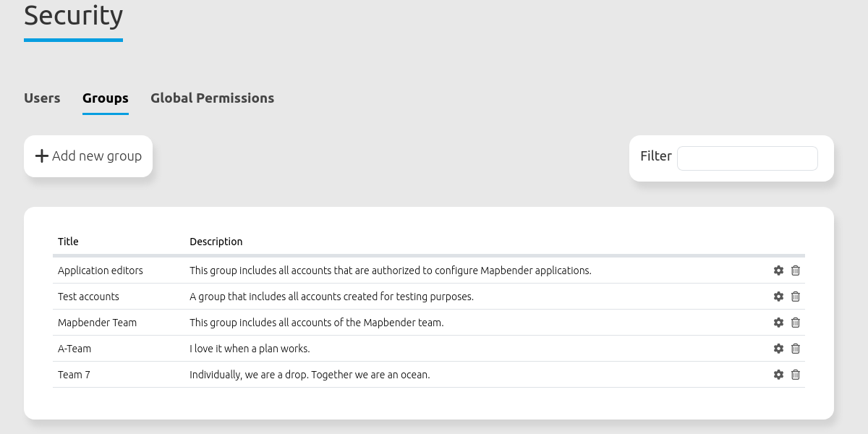Select the Team 7 title cell
The height and width of the screenshot is (434, 868).
(74, 375)
